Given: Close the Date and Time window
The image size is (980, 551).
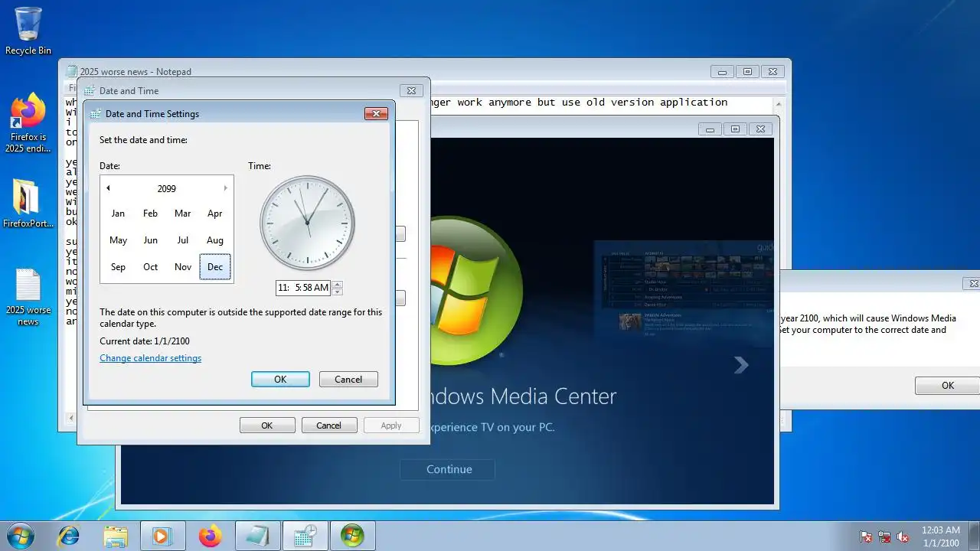Looking at the screenshot, I should [x=411, y=90].
